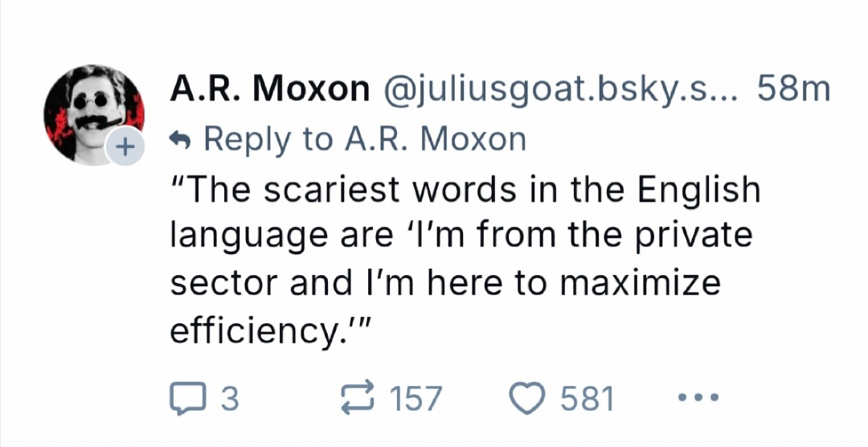Click the 58m timestamp

[x=793, y=90]
